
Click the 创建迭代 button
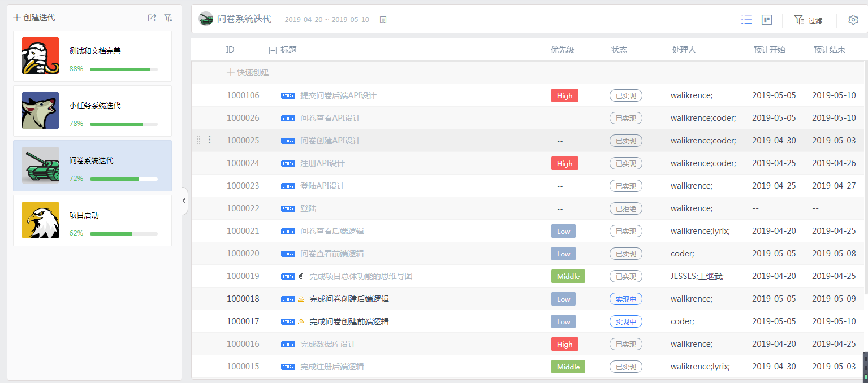click(34, 18)
